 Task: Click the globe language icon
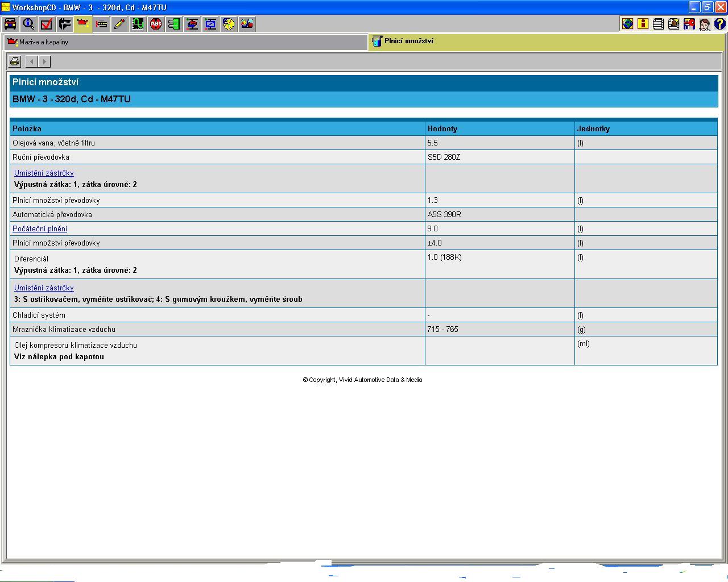point(627,24)
